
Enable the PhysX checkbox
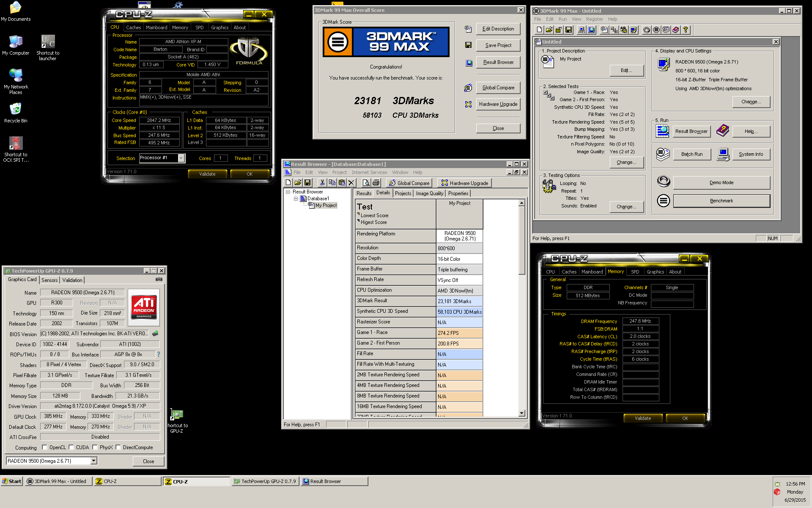[95, 447]
